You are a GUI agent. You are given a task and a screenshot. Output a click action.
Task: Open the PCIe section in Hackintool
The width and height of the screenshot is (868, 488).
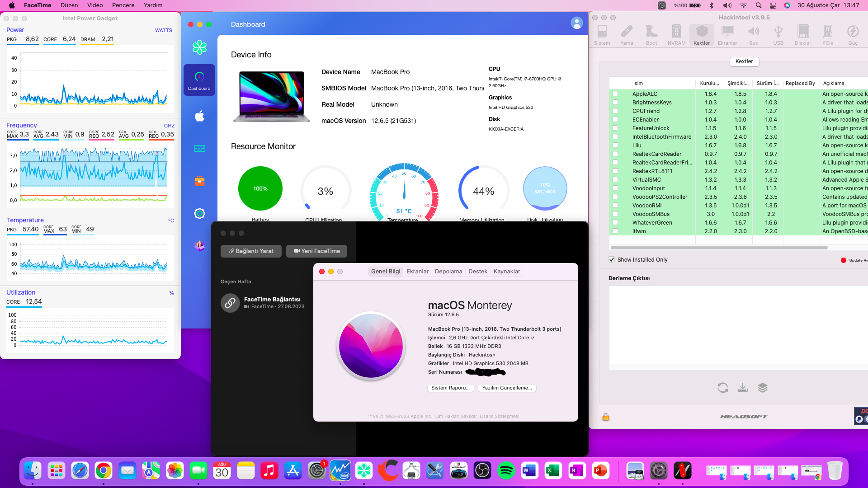click(828, 35)
